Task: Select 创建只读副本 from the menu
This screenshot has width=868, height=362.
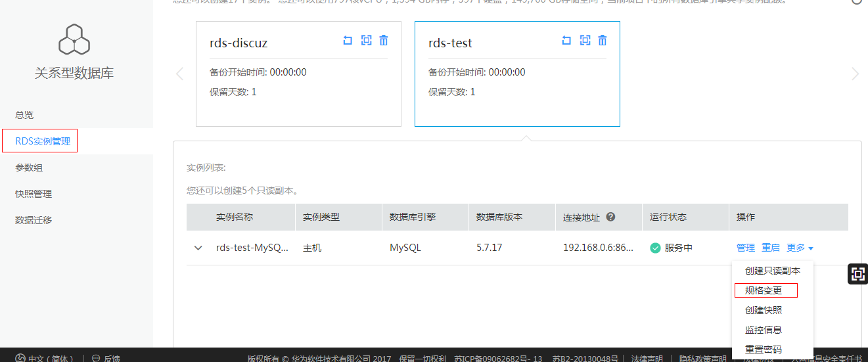Action: click(x=773, y=271)
